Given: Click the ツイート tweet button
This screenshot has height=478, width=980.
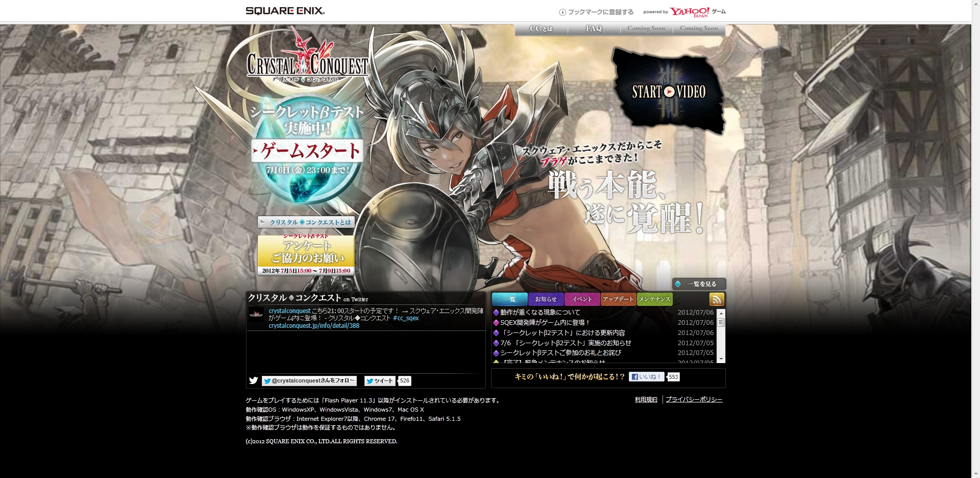Looking at the screenshot, I should click(380, 381).
